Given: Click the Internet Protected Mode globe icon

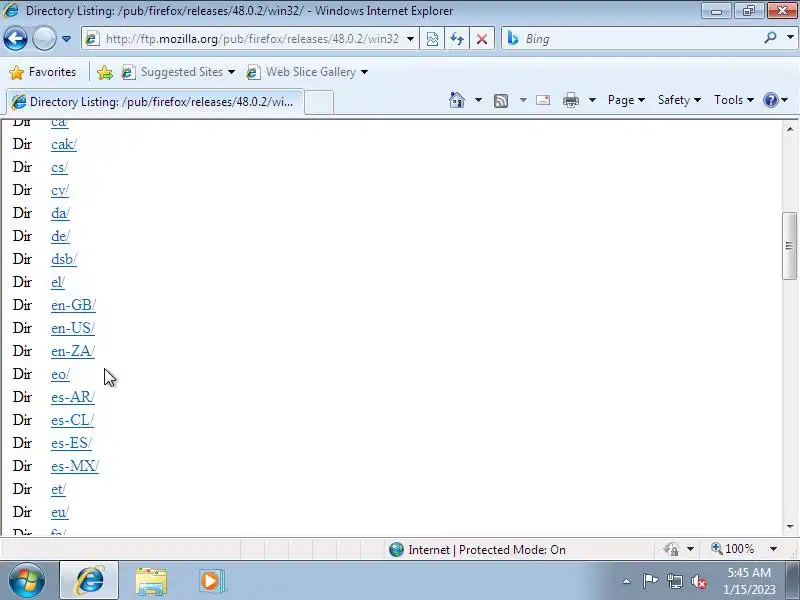Looking at the screenshot, I should pos(396,549).
